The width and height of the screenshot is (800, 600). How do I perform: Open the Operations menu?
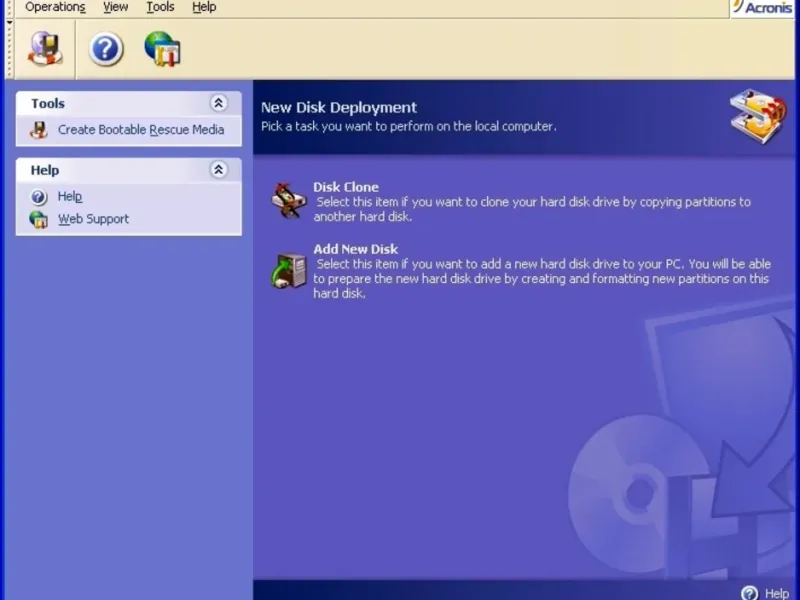click(x=55, y=7)
